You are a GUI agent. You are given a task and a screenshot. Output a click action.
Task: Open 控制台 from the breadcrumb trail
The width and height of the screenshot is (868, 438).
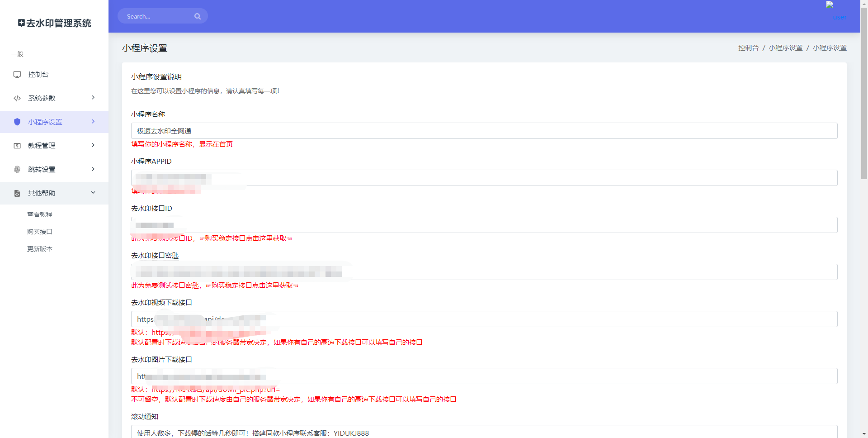point(748,48)
